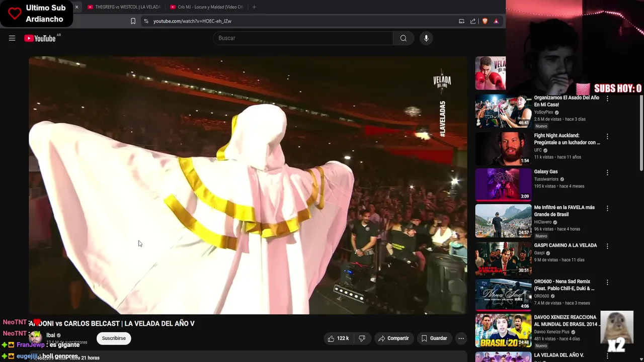
Task: Open options for Me Infiltré en la FAVELA
Action: (x=607, y=208)
